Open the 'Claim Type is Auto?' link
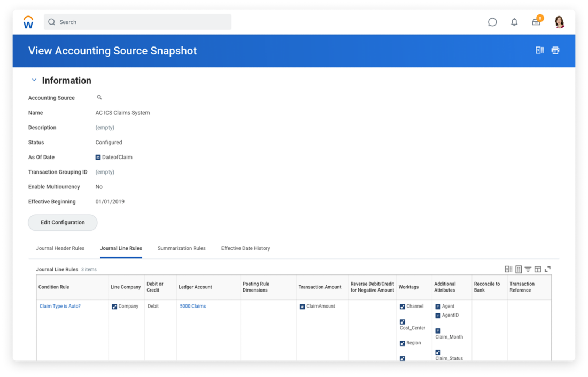The height and width of the screenshot is (377, 588). [x=60, y=307]
